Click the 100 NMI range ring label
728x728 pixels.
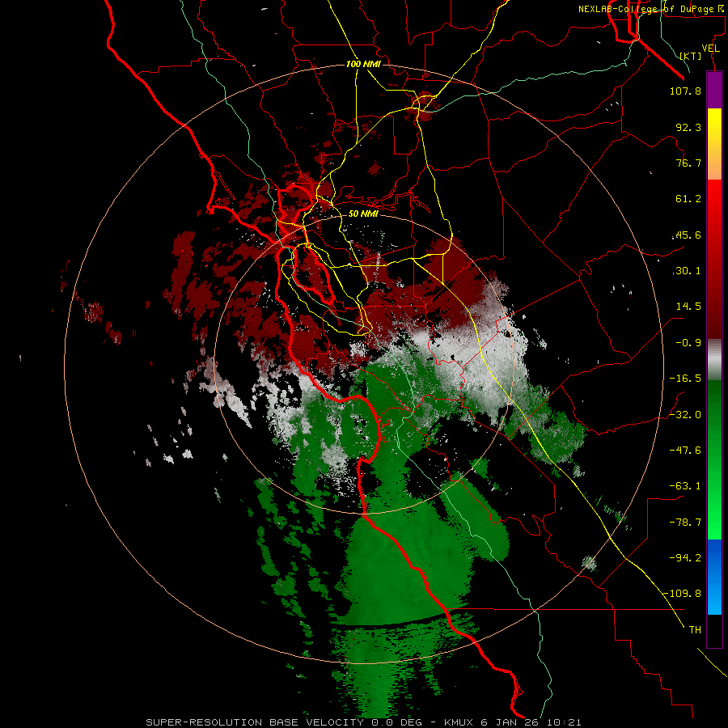tap(363, 64)
